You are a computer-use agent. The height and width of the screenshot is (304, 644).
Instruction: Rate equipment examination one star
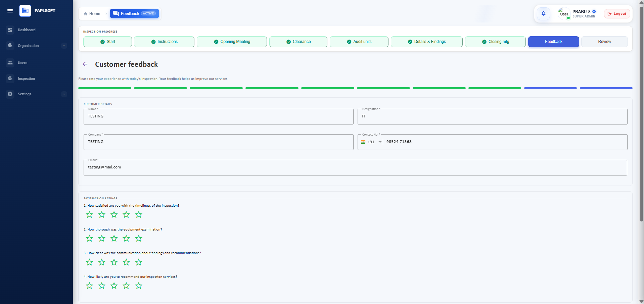coord(89,239)
